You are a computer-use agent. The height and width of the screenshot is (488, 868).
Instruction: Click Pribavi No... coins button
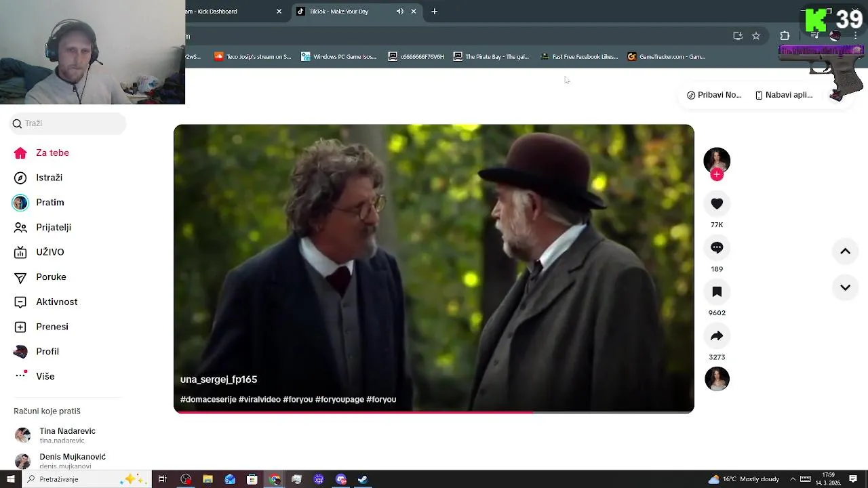(x=714, y=95)
